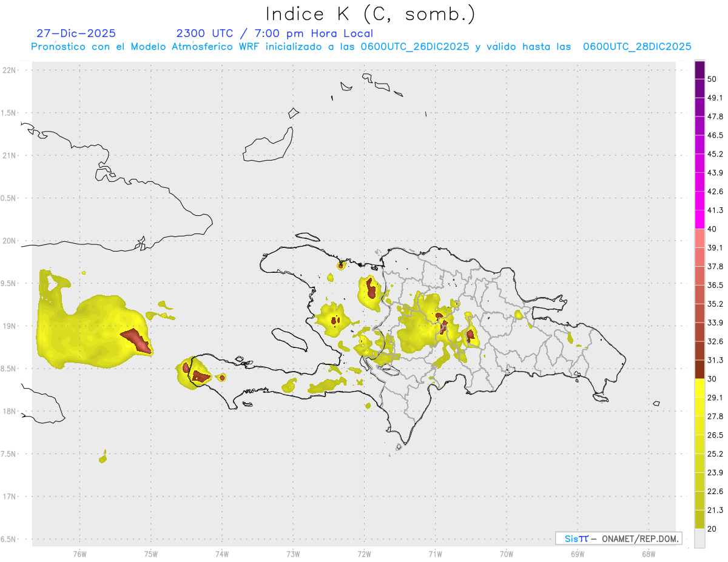728x562 pixels.
Task: Click the time label 2300 UTC / 7:00 pm Hora Local
Action: tap(274, 33)
